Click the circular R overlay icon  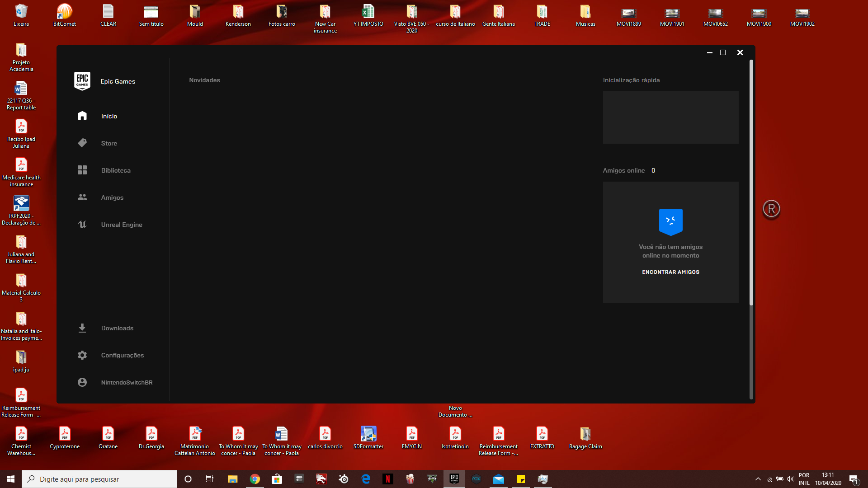pyautogui.click(x=771, y=209)
